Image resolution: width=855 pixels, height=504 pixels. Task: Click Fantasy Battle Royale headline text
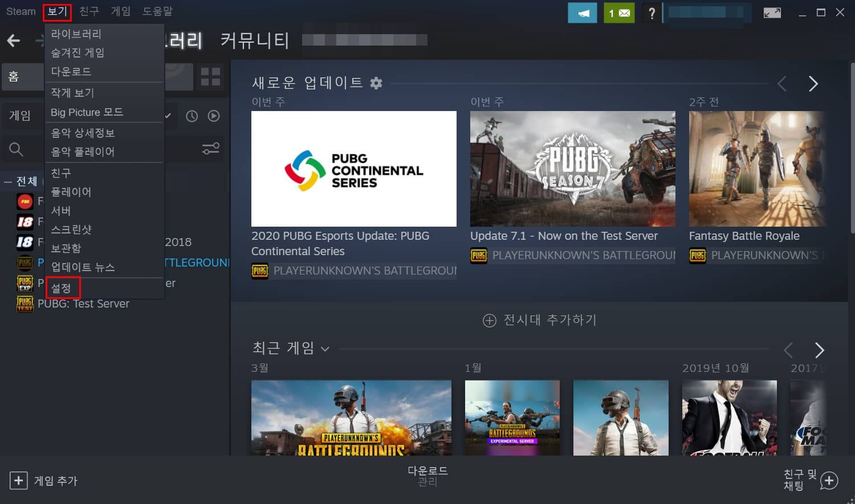coord(744,236)
